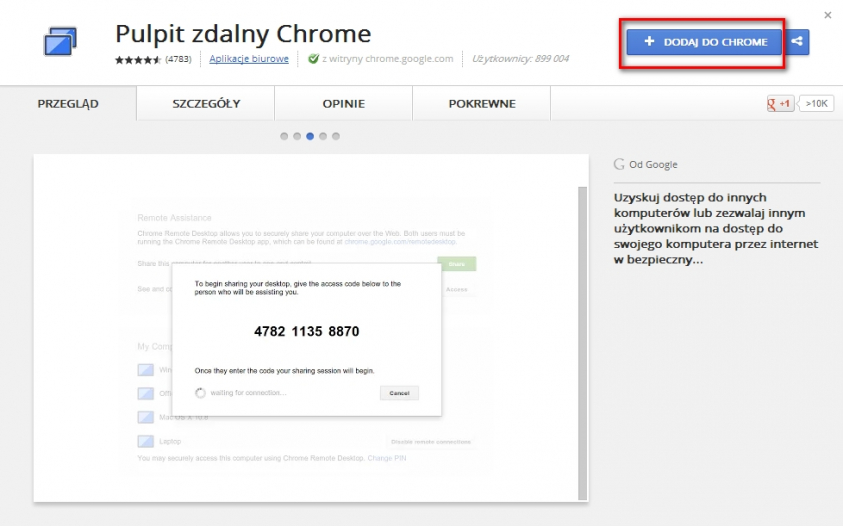Open the PRZEGLĄD tab
Screen dimensions: 843x526
click(68, 103)
